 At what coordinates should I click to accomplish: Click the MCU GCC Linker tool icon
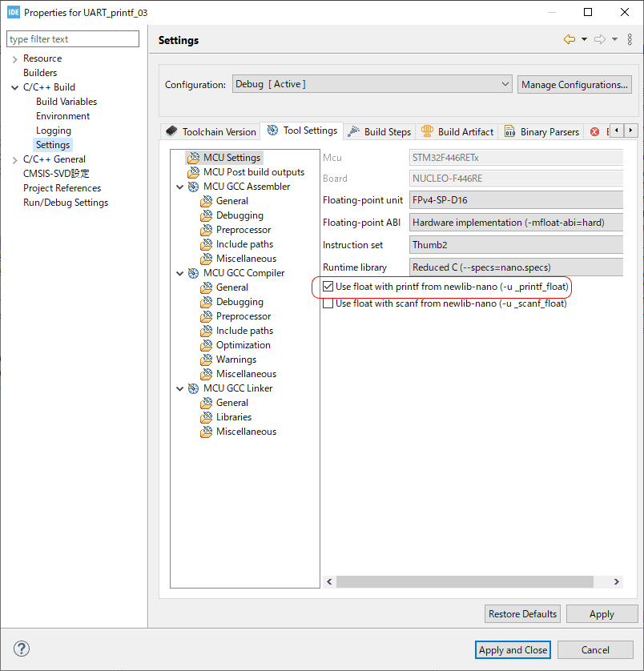coord(194,388)
